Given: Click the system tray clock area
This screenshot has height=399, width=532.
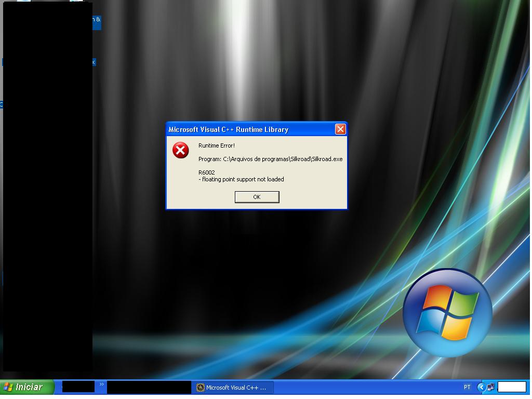Looking at the screenshot, I should pyautogui.click(x=512, y=387).
